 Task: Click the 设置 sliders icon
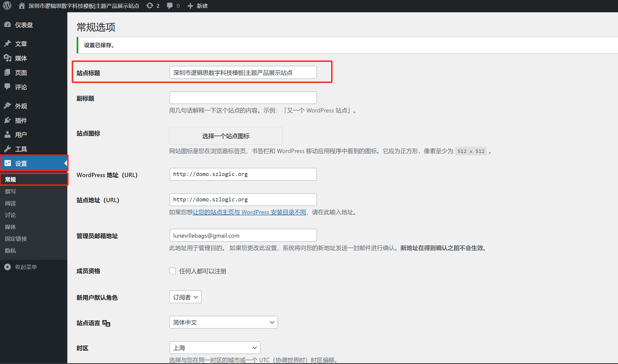8,163
